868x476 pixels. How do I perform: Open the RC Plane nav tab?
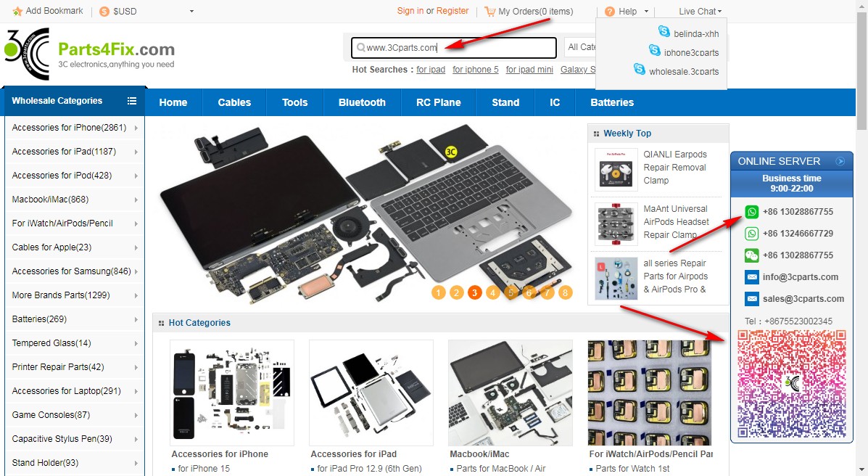pos(439,102)
